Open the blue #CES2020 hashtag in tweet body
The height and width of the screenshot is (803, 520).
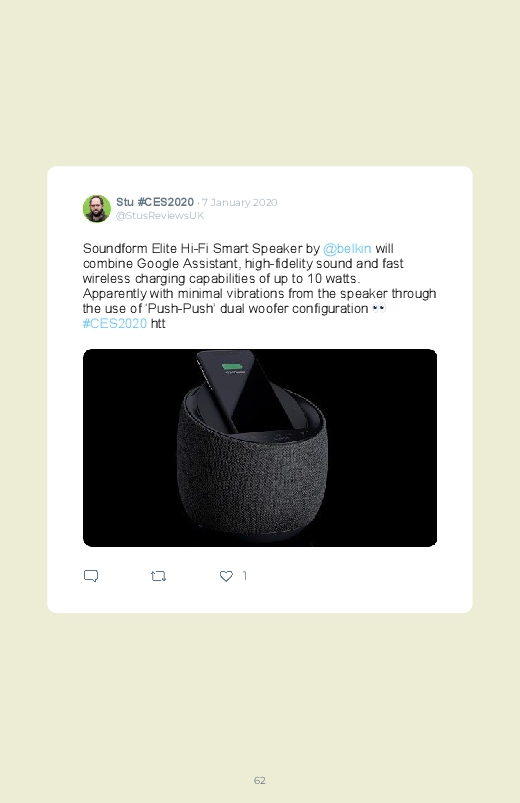115,324
